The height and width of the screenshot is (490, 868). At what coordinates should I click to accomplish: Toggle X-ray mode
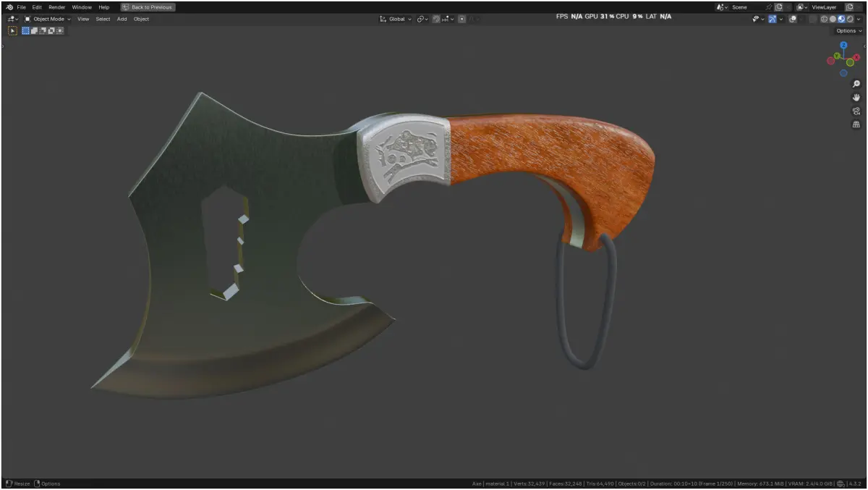(812, 19)
